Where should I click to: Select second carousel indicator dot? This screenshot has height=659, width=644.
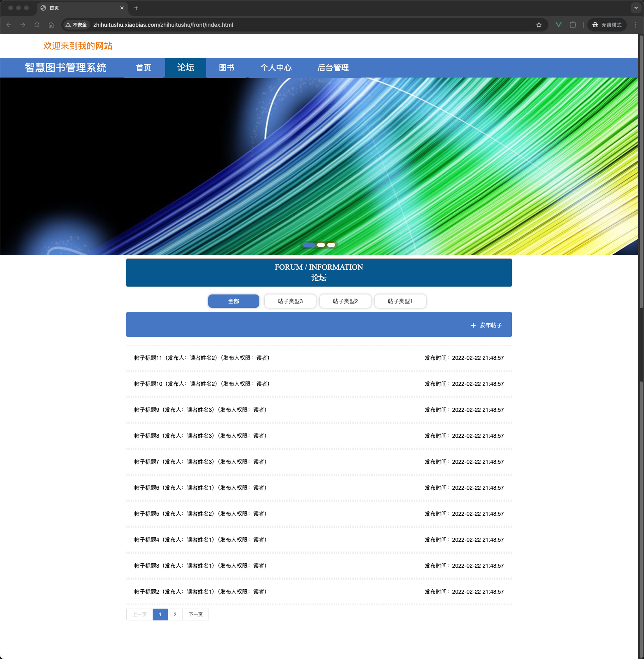click(321, 245)
